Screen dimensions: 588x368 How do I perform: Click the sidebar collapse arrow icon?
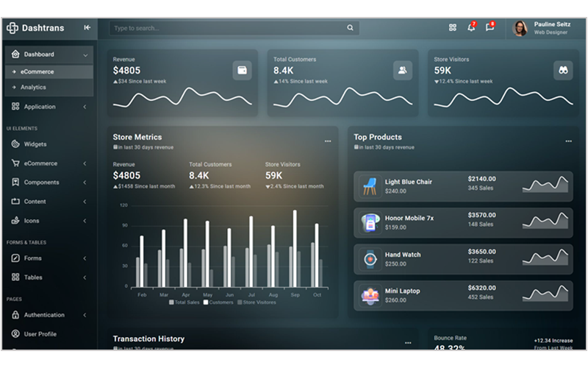pos(87,28)
